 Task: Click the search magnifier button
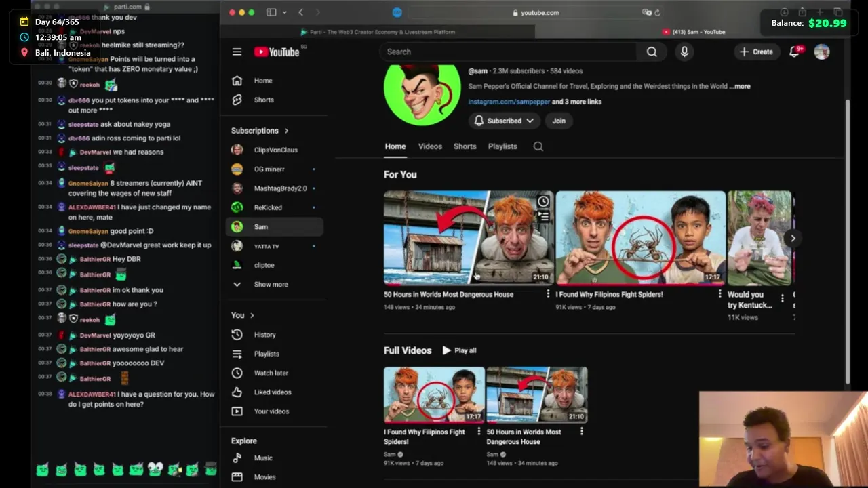tap(652, 52)
